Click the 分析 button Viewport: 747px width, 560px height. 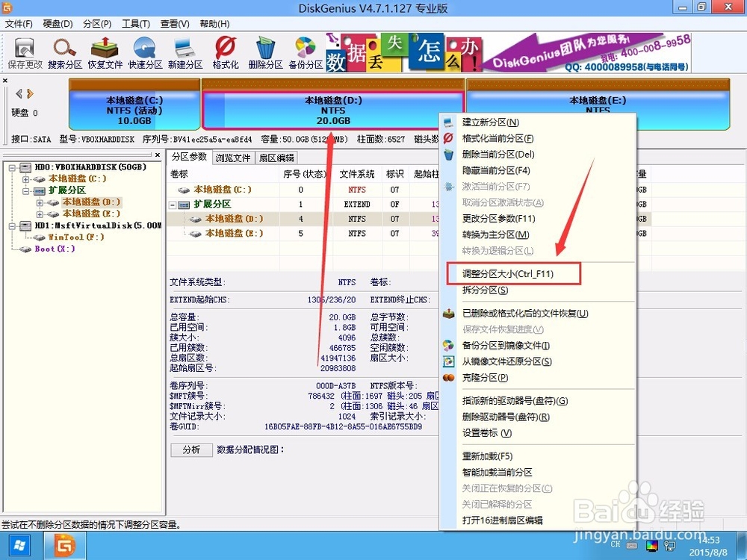(x=191, y=450)
